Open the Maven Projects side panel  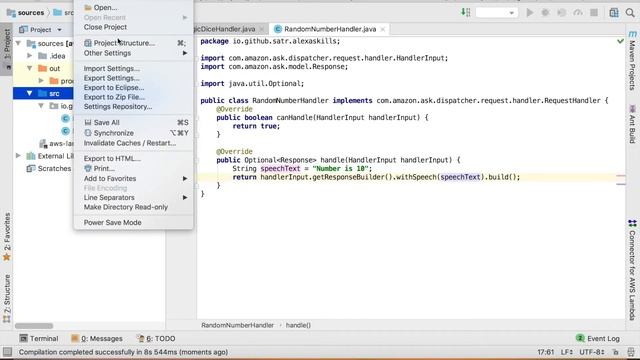(x=632, y=60)
